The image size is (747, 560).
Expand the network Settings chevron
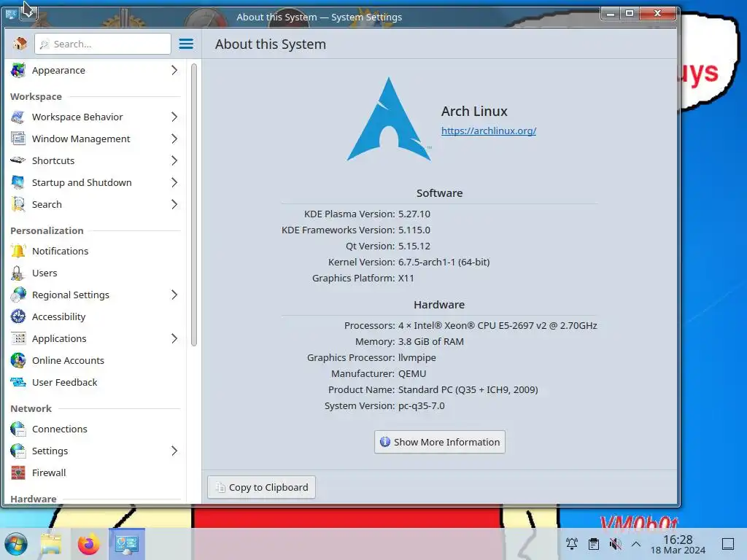click(x=174, y=451)
